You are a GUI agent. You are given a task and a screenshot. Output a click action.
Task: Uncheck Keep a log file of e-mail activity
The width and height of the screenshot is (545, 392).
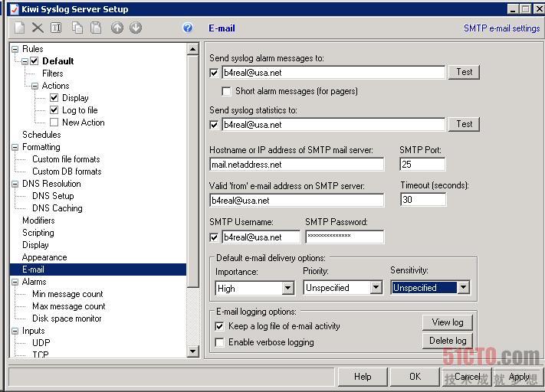point(219,326)
